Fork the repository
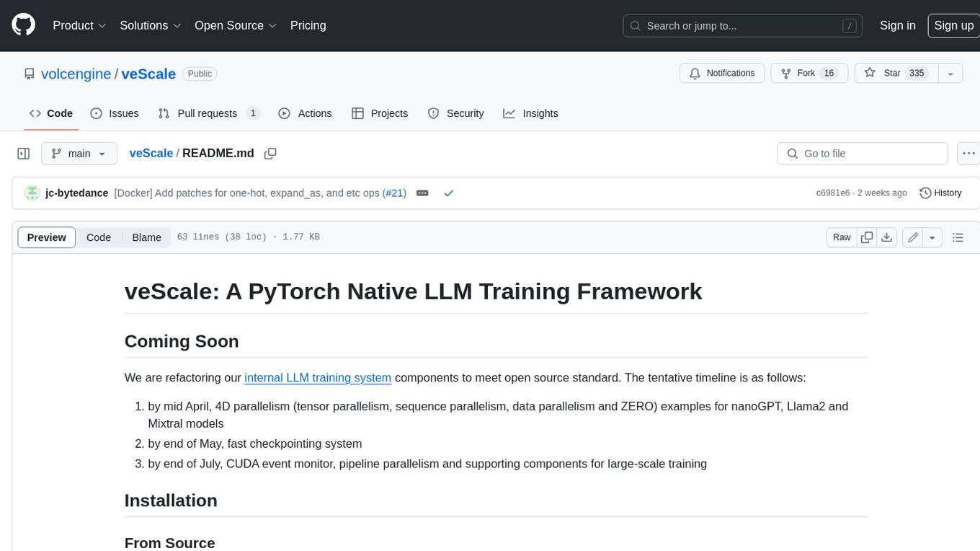This screenshot has width=980, height=551. click(809, 73)
